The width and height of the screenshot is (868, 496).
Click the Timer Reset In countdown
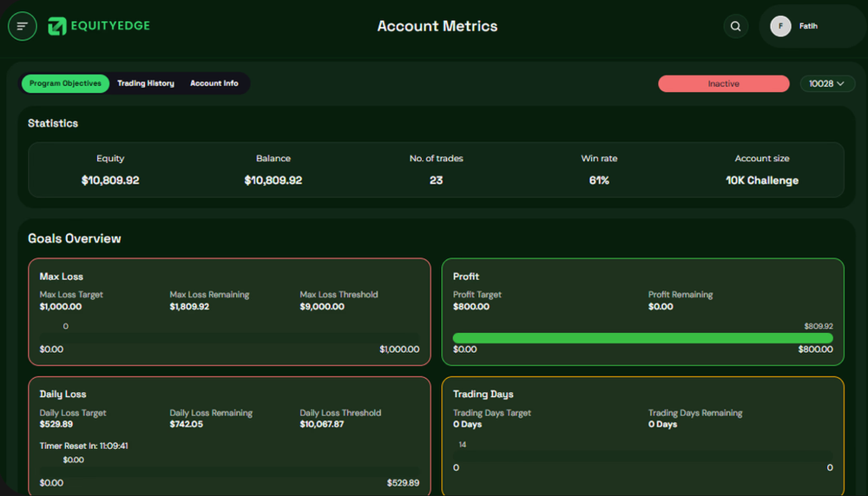tap(83, 446)
